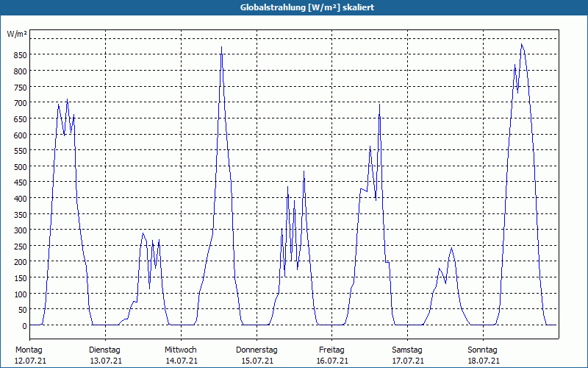Click the 150 y-axis value

coord(20,278)
